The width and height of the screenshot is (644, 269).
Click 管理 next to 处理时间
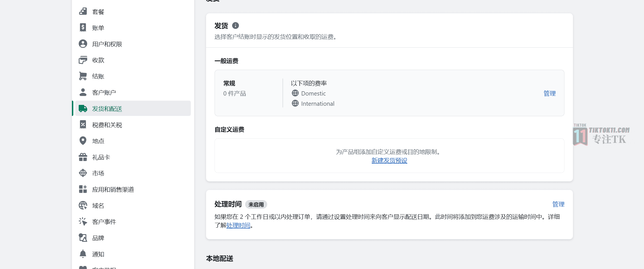coord(558,204)
